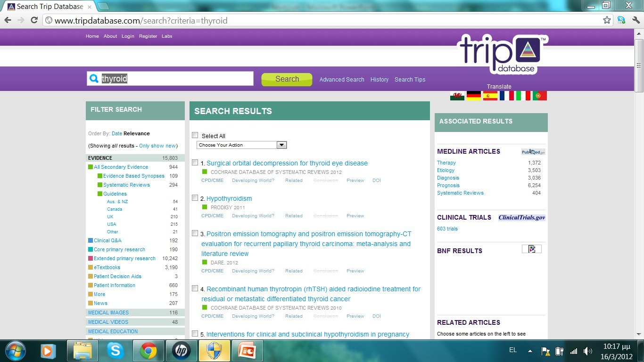Click the volume speaker tray icon
Viewport: 644px width, 362px height.
pyautogui.click(x=587, y=351)
